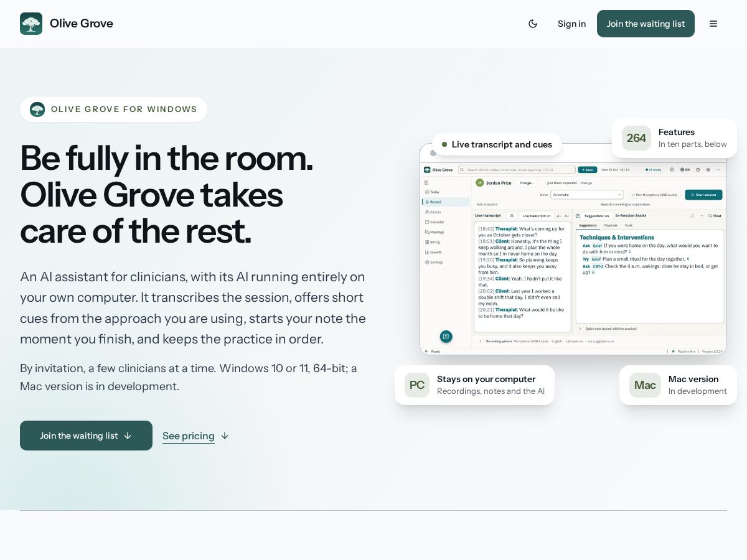Image resolution: width=747 pixels, height=560 pixels.
Task: Decrease transcript font with A- button
Action: 559,216
